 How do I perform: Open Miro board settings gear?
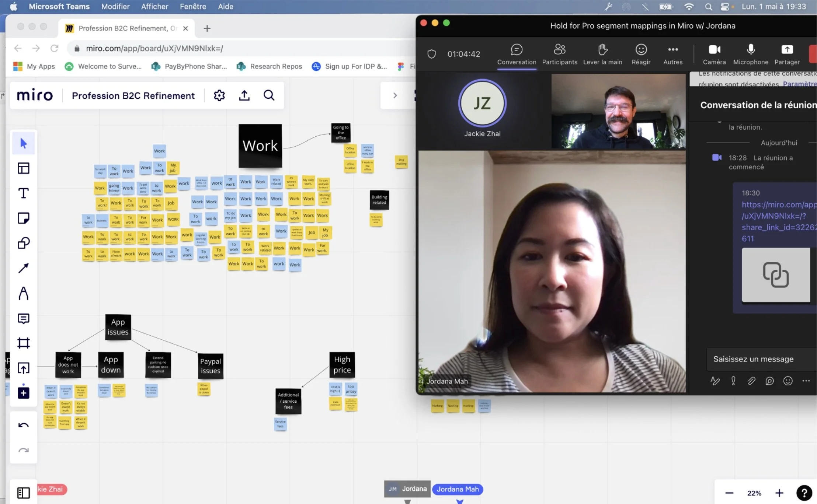219,95
